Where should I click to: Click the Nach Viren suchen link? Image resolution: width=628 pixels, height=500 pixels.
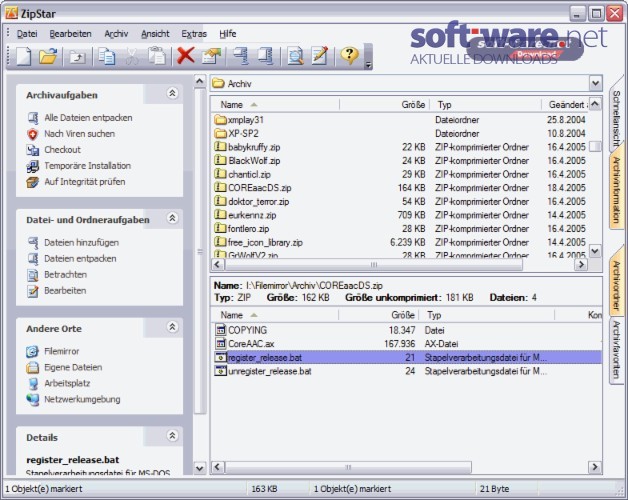coord(79,134)
